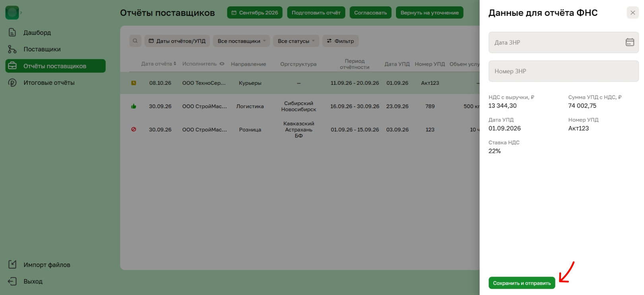
Task: Click red forbidden status icon in Розница row
Action: (x=134, y=129)
